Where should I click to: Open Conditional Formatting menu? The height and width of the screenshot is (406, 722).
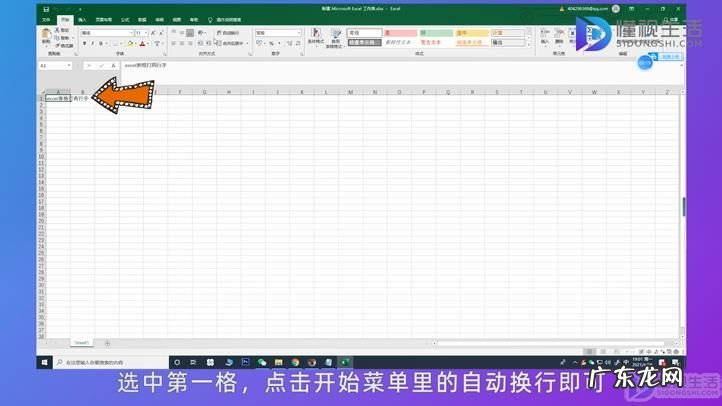click(x=315, y=37)
